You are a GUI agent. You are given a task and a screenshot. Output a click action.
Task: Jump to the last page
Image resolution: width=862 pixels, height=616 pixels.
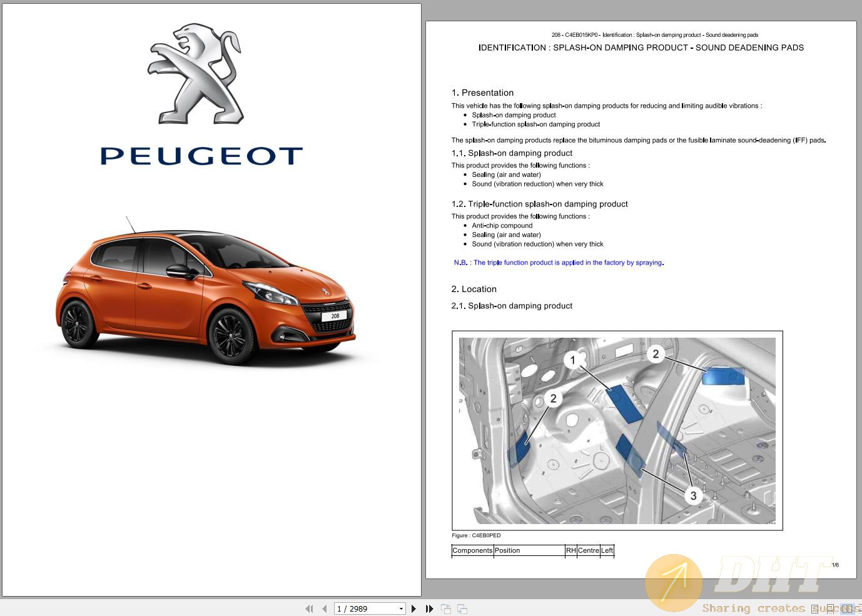pyautogui.click(x=429, y=608)
